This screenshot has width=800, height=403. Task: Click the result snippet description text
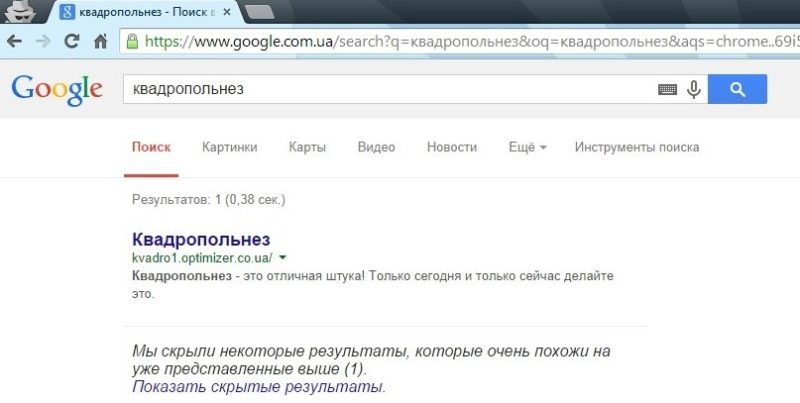click(x=372, y=285)
